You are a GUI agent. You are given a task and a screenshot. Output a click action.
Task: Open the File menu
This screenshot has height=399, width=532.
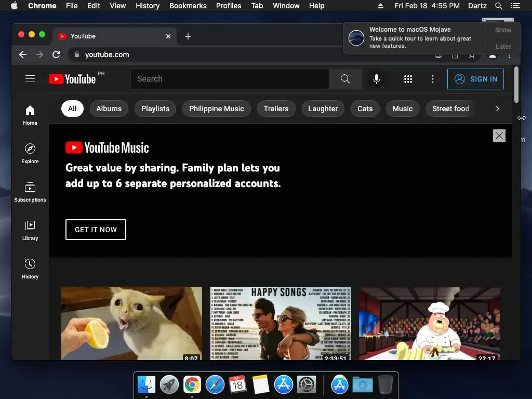click(x=72, y=6)
